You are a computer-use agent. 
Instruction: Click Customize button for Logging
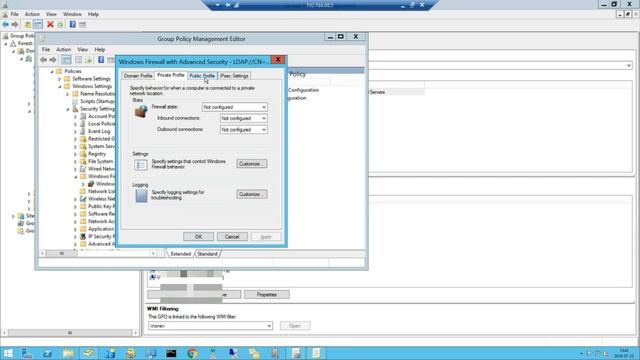click(252, 194)
